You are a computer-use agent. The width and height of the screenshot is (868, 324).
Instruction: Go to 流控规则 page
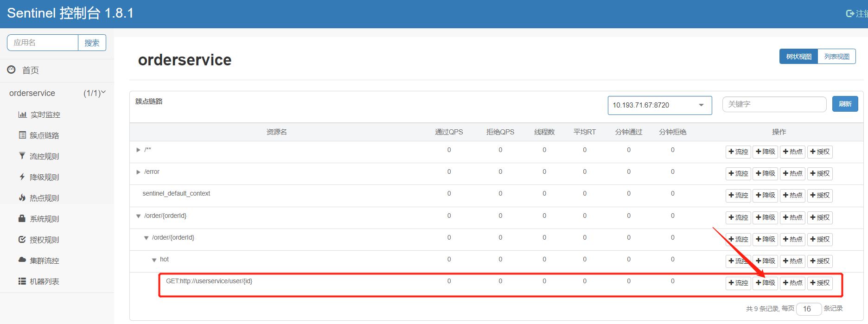click(45, 156)
